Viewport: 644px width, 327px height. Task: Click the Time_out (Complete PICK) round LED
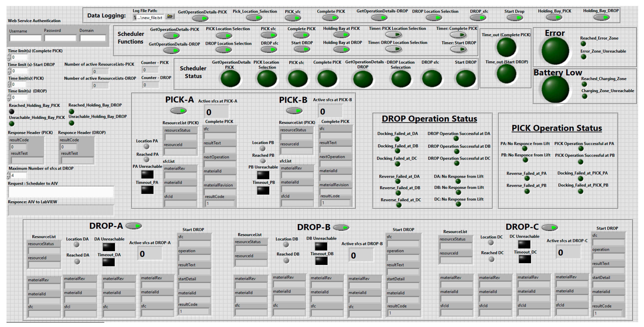pyautogui.click(x=506, y=47)
